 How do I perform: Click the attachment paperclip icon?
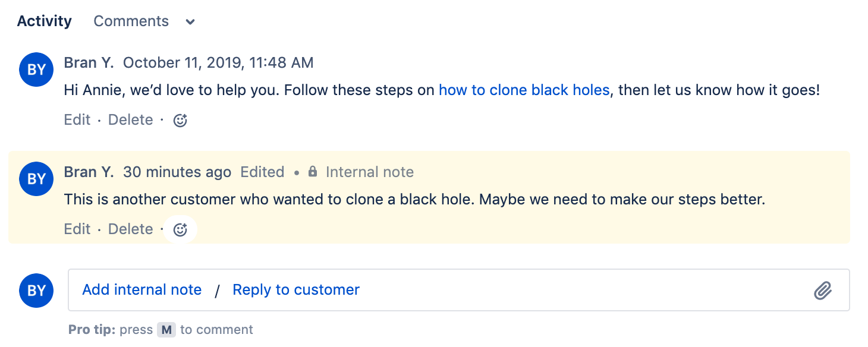pos(822,291)
